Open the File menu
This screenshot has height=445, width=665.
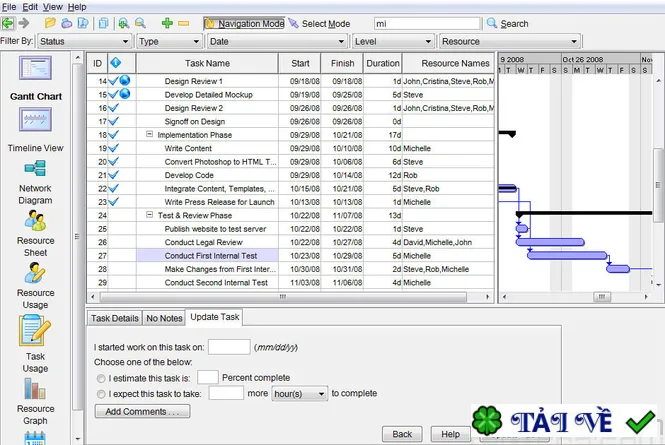[9, 7]
